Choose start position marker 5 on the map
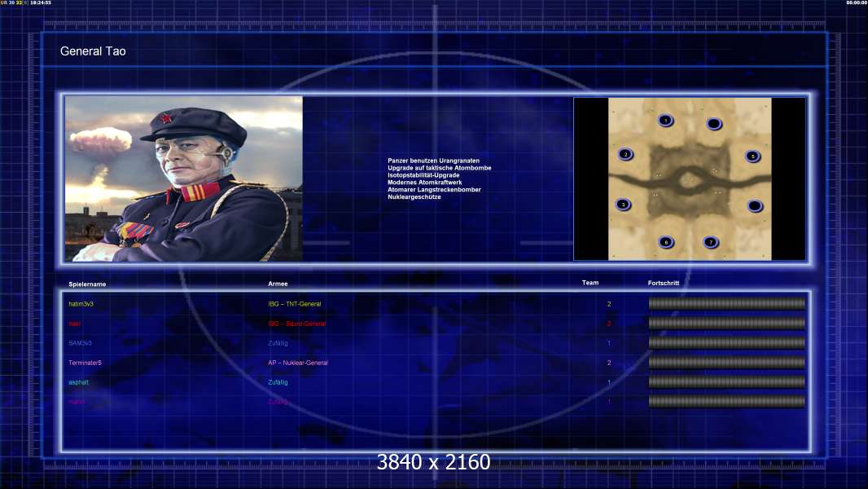The image size is (868, 489). (x=752, y=156)
